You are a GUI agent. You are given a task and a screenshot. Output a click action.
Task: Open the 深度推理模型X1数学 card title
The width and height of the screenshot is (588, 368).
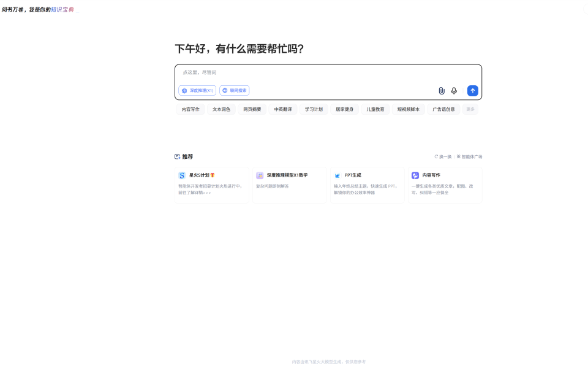[287, 175]
